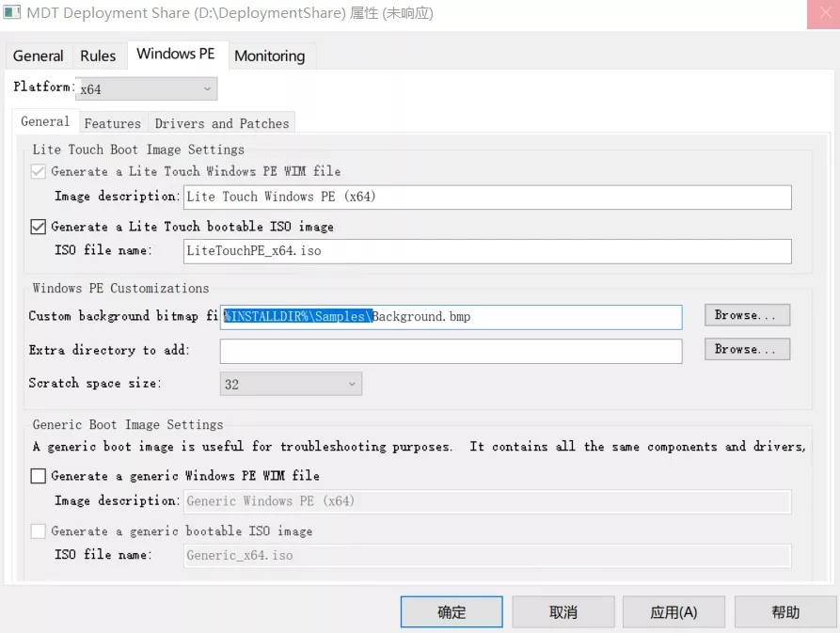The height and width of the screenshot is (633, 840).
Task: Click the Extra directory to add field
Action: [451, 351]
